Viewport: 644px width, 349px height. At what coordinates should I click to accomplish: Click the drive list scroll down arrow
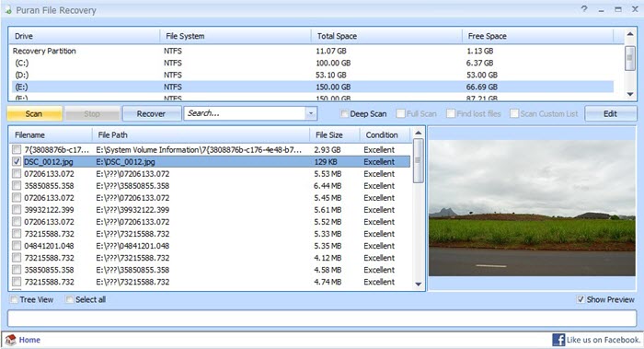click(x=630, y=94)
